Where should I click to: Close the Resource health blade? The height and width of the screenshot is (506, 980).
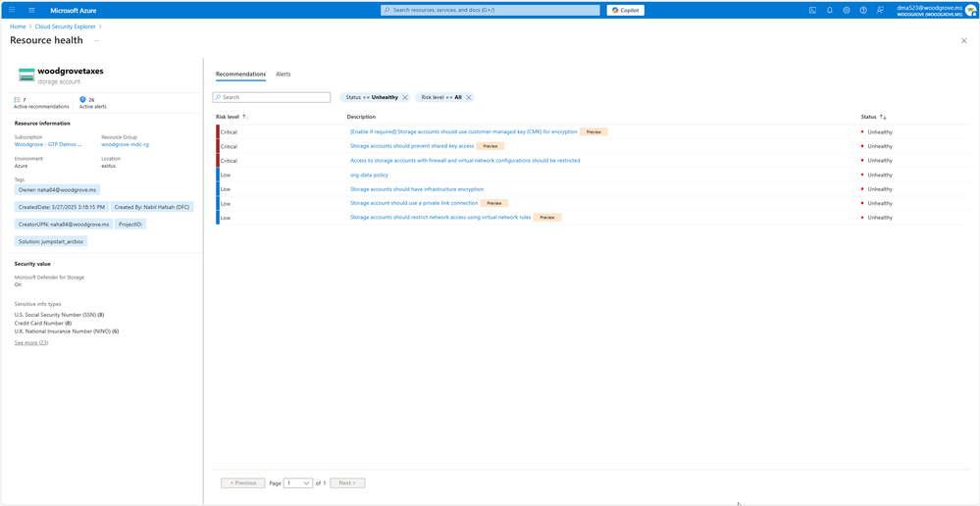tap(963, 40)
